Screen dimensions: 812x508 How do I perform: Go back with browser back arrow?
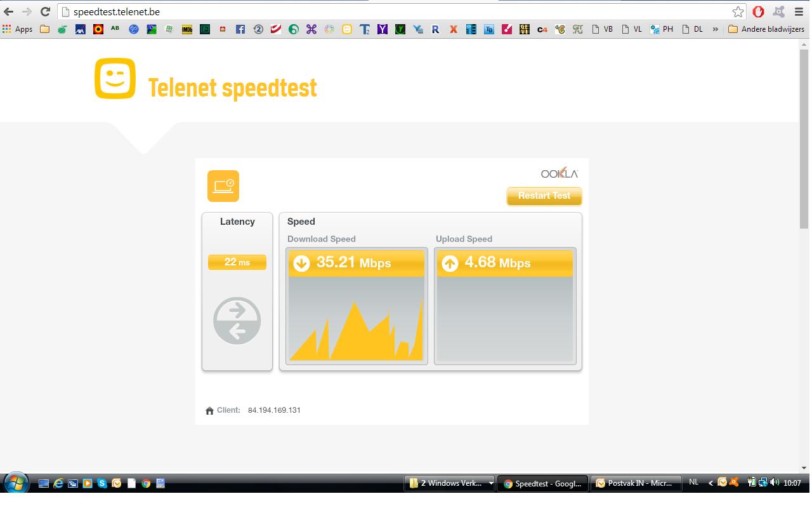pos(9,11)
